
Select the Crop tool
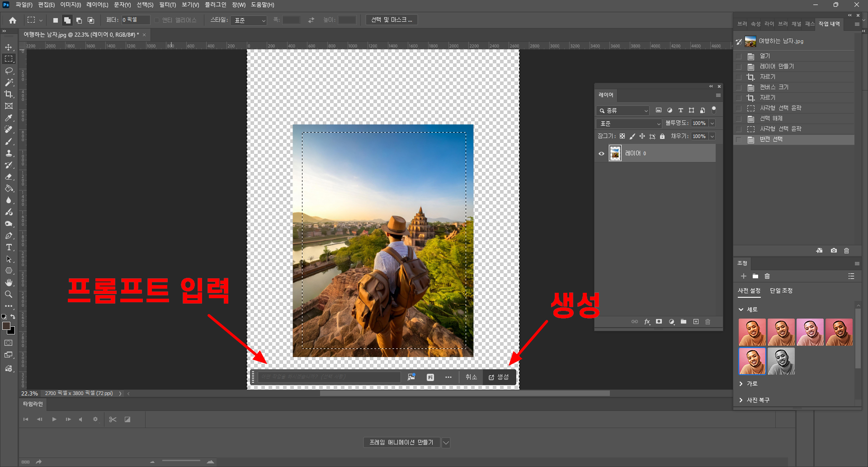tap(9, 94)
